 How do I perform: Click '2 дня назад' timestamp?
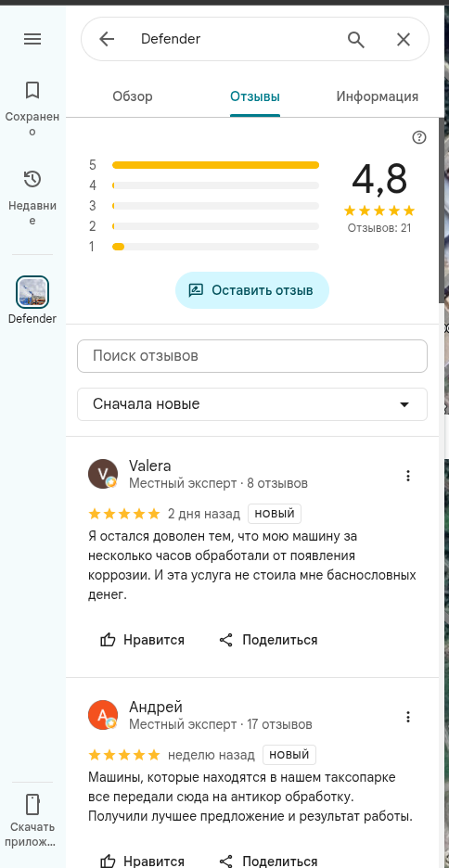[x=204, y=514]
